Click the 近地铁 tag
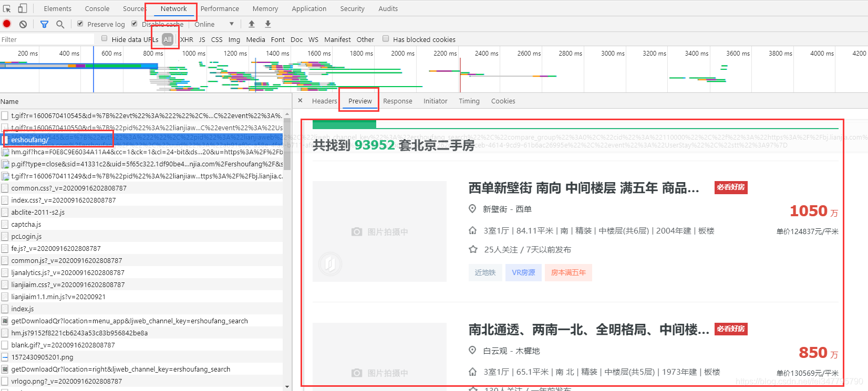 pyautogui.click(x=485, y=272)
